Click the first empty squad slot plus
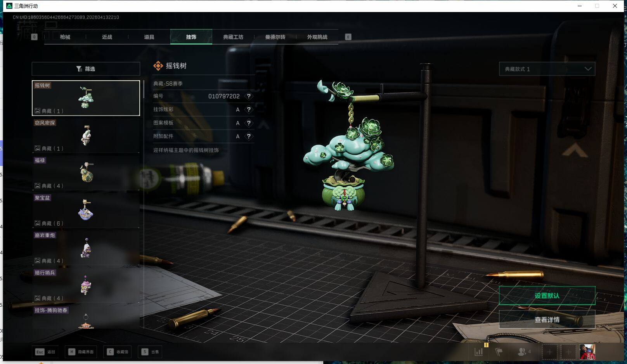The width and height of the screenshot is (627, 364). [x=549, y=352]
